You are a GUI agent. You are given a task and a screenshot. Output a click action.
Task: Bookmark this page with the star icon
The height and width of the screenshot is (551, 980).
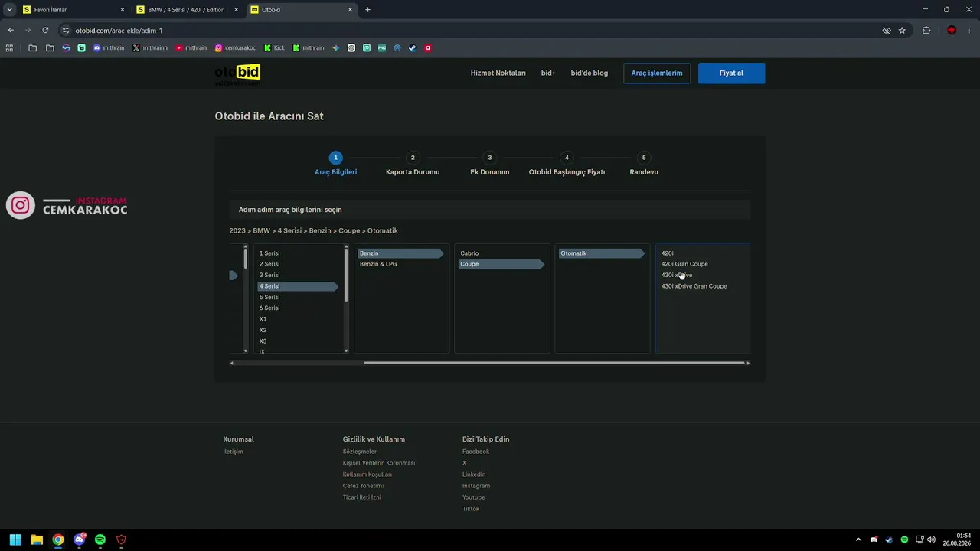902,31
